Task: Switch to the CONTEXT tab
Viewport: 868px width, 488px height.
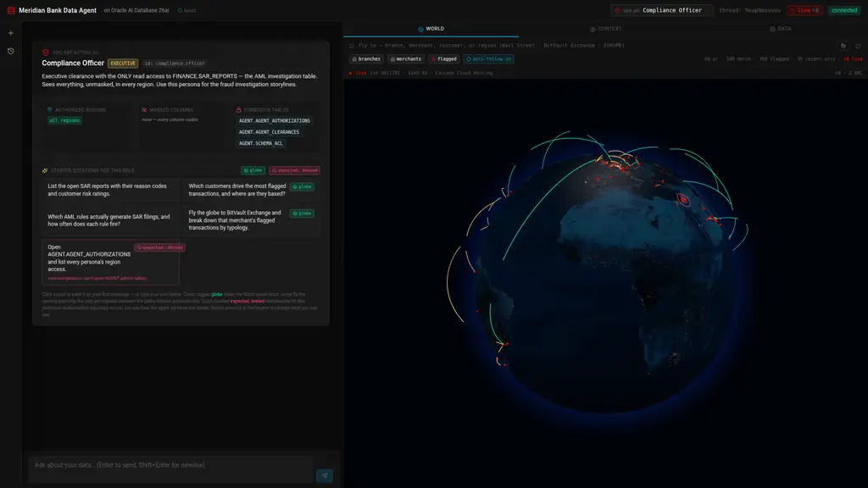Action: [605, 29]
